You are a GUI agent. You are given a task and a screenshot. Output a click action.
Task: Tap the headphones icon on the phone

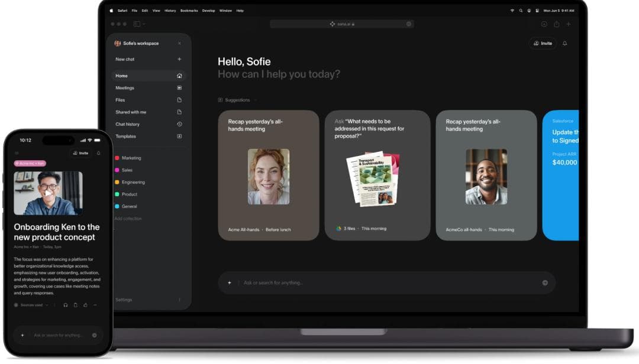coord(66,305)
